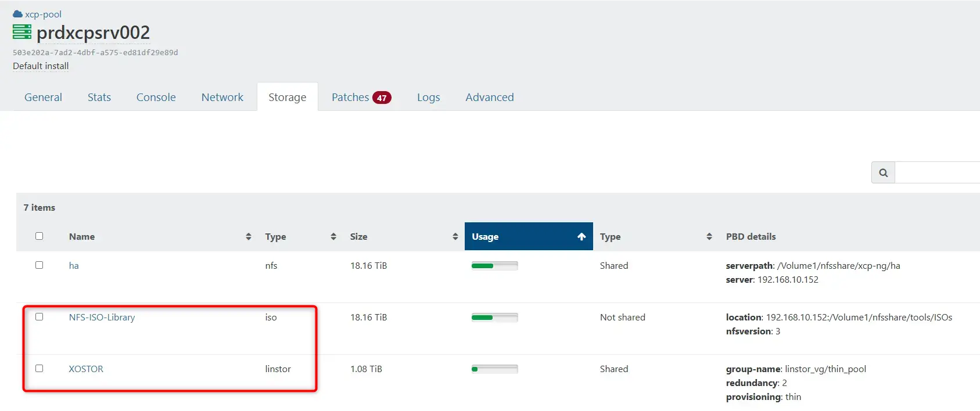Click the green host server icon

(22, 33)
